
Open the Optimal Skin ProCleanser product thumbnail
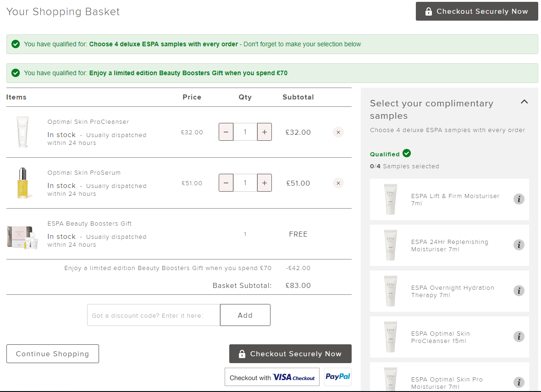23,132
